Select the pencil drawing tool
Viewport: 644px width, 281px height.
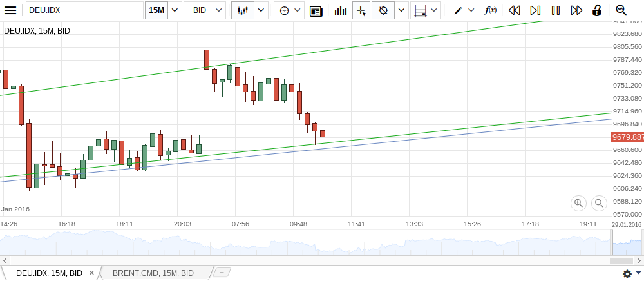coord(458,10)
